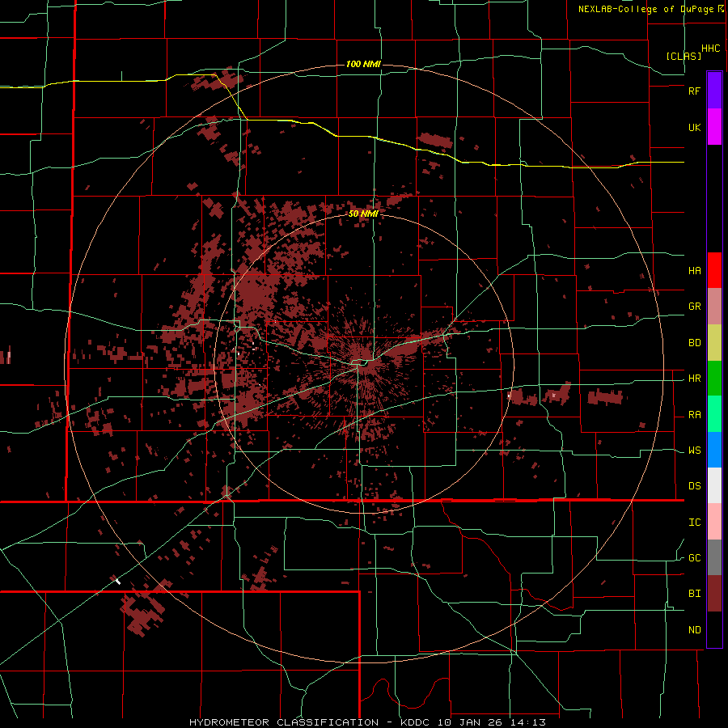Click the HYDROMETEOR CLASSIFICATION caption text
The height and width of the screenshot is (728, 728).
(x=284, y=722)
